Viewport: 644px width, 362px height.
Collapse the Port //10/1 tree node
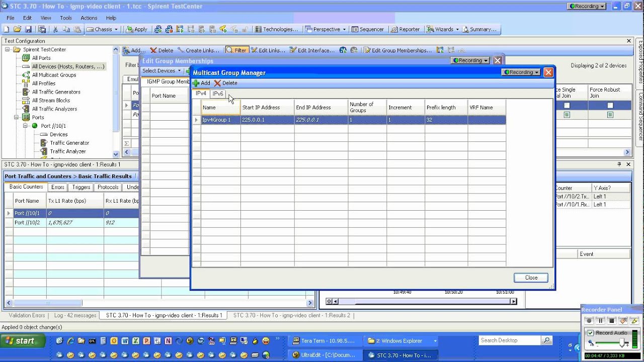click(25, 126)
